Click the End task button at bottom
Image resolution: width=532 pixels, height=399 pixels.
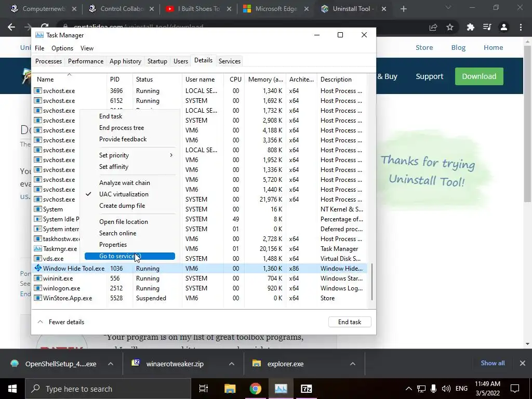[350, 322]
